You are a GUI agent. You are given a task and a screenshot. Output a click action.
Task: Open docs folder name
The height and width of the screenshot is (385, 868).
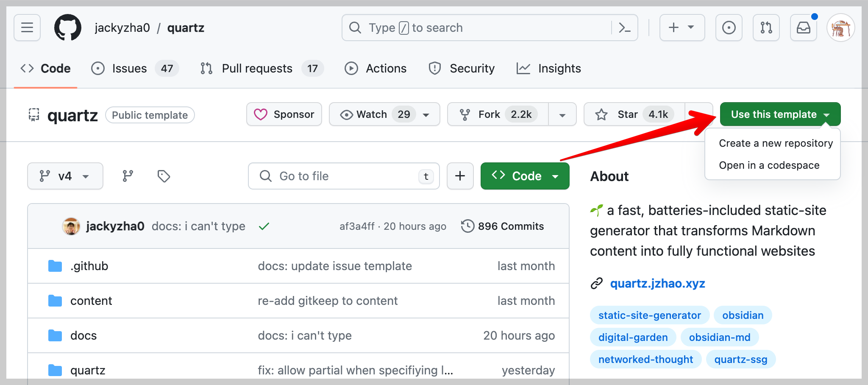pos(83,335)
